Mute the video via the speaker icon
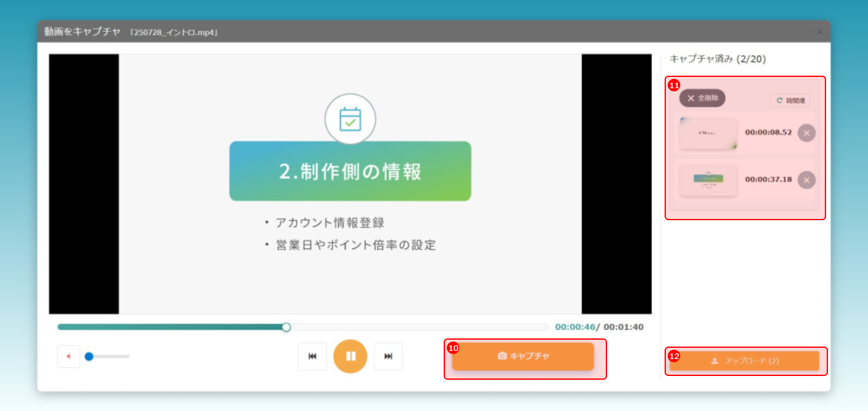This screenshot has width=868, height=411. pos(68,357)
